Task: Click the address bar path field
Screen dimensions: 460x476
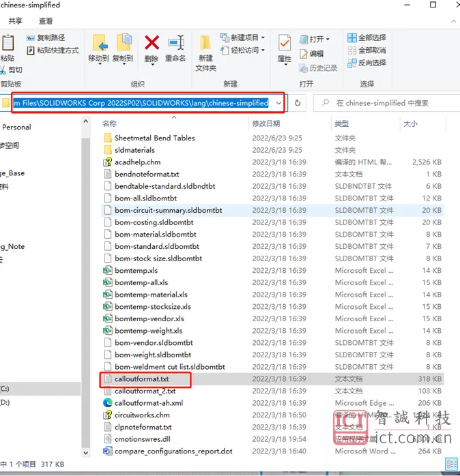Action: pyautogui.click(x=141, y=103)
